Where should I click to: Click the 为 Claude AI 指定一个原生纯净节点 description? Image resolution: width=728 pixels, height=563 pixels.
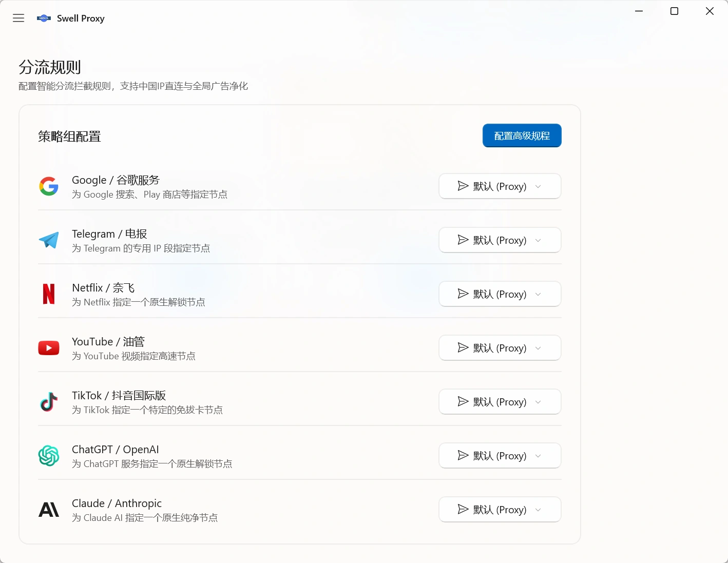(145, 518)
